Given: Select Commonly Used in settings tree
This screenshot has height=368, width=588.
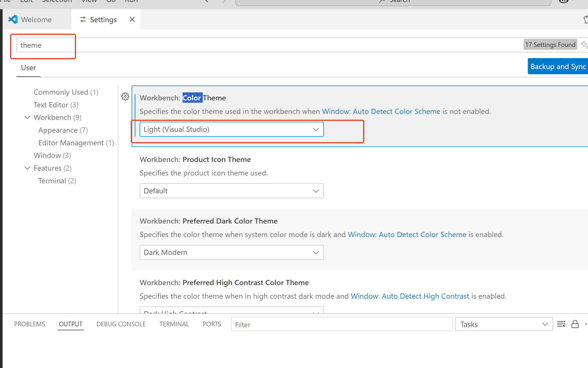Looking at the screenshot, I should click(x=66, y=92).
